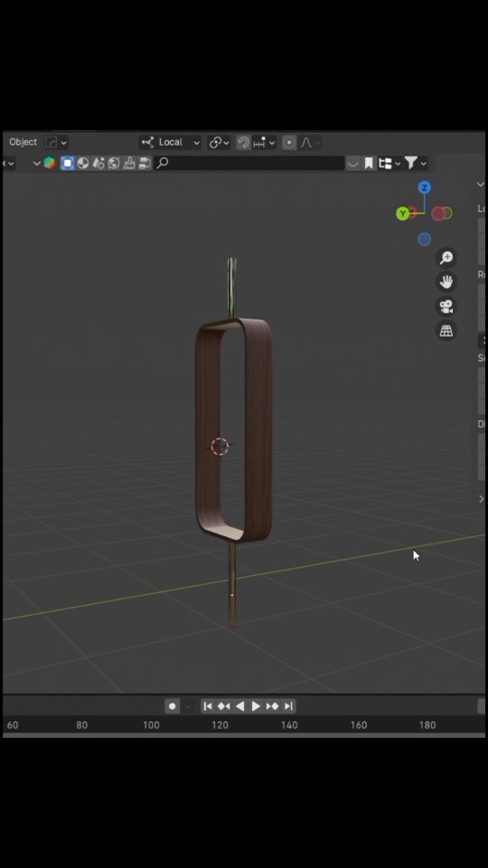
Task: Click the pan hand viewport button
Action: coord(446,282)
